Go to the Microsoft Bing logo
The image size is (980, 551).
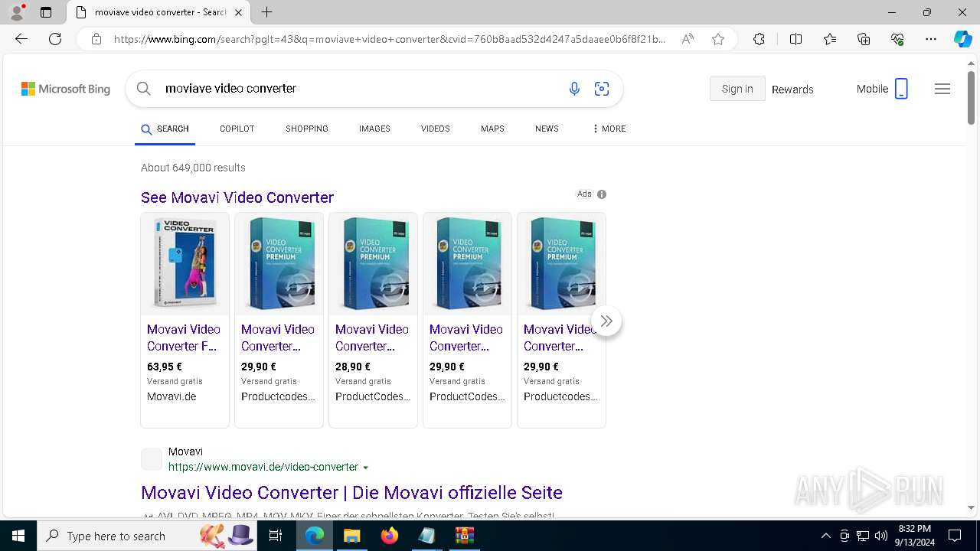[x=66, y=89]
